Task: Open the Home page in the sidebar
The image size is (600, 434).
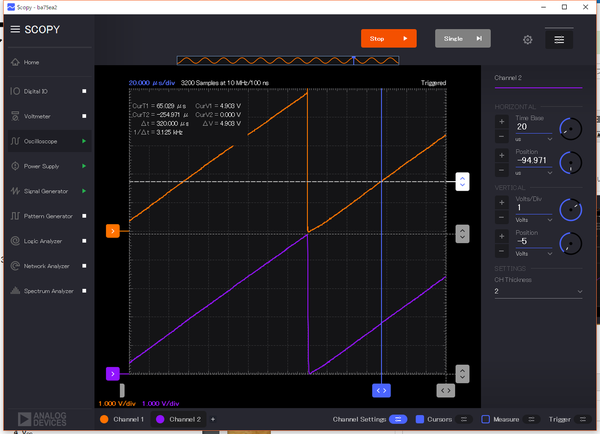Action: pyautogui.click(x=31, y=62)
